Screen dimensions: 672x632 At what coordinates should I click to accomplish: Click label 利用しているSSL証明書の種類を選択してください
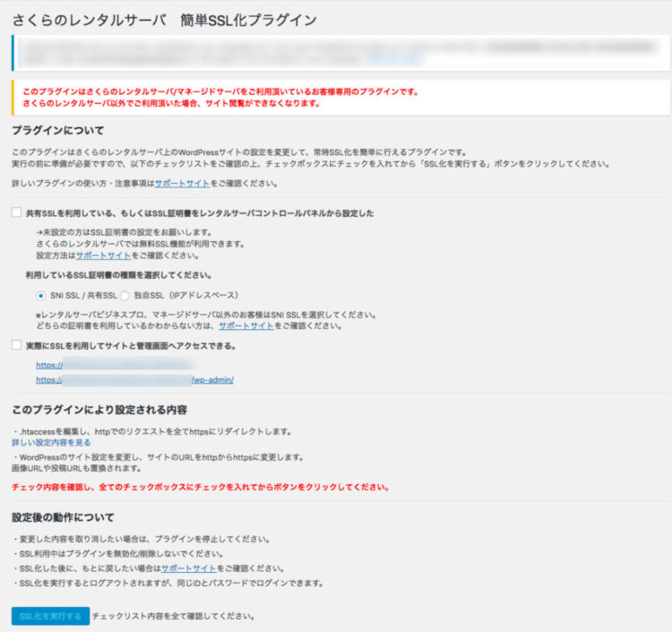(118, 275)
